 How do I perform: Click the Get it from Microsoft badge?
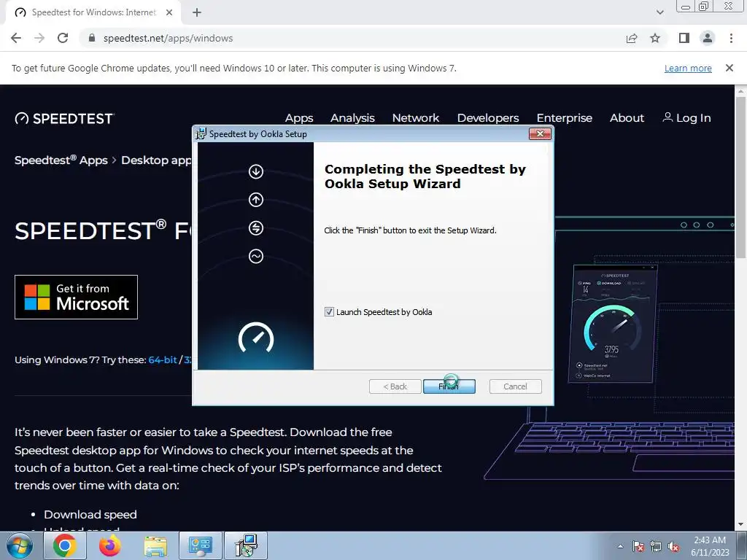click(x=76, y=297)
